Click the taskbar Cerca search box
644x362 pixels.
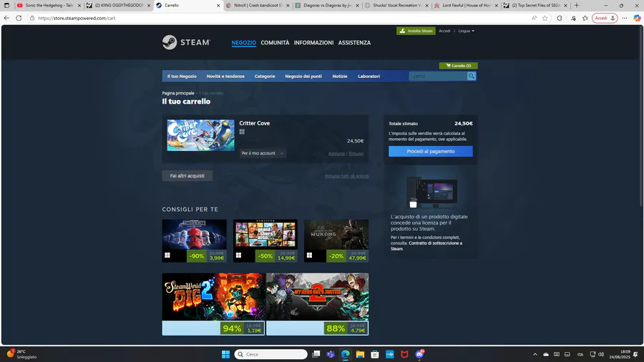(x=270, y=354)
